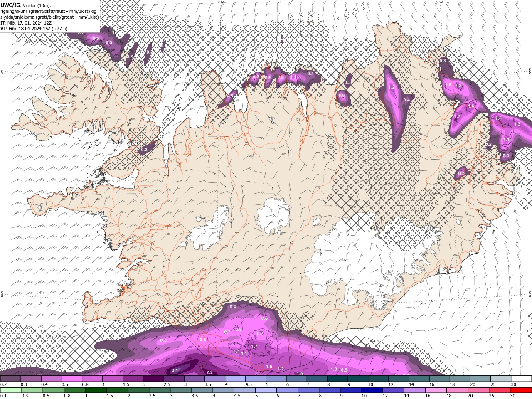Screen dimensions: 532x399
Task: Click the 20W longitude label
Action: [221, 2]
